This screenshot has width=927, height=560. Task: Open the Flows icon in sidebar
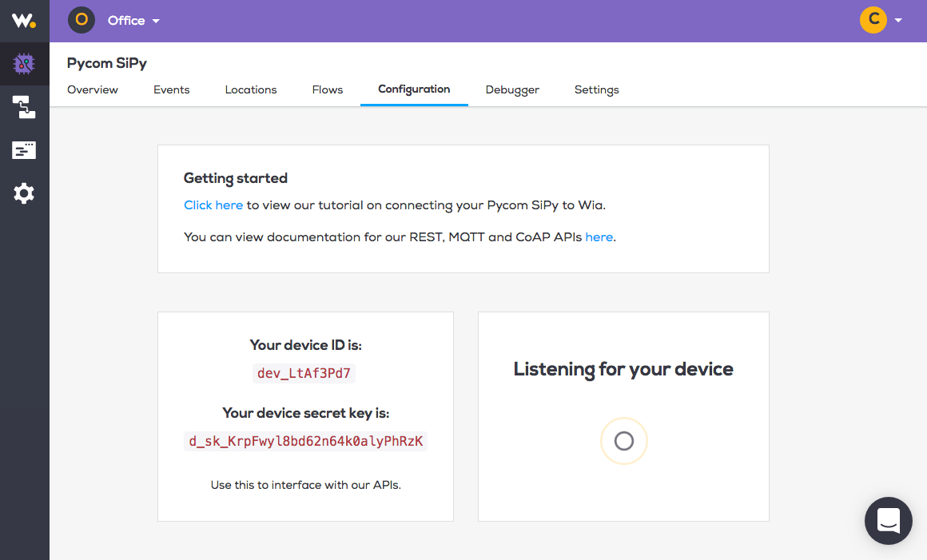(24, 107)
